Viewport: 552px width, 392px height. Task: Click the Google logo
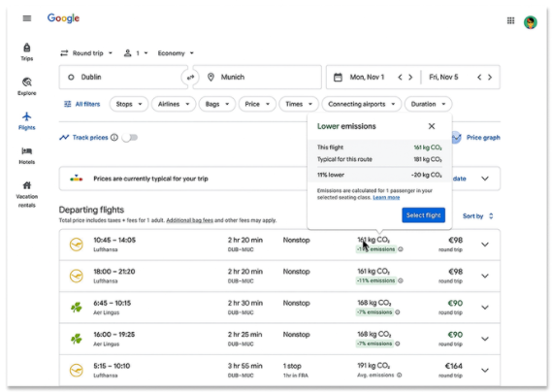(x=63, y=18)
